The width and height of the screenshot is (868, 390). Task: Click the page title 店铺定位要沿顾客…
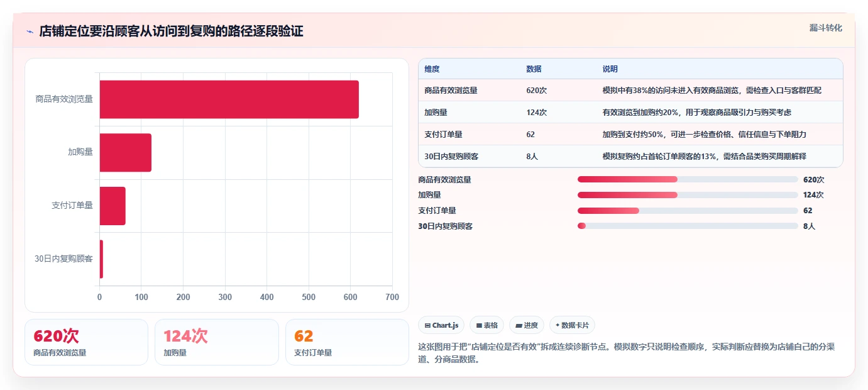[x=171, y=31]
